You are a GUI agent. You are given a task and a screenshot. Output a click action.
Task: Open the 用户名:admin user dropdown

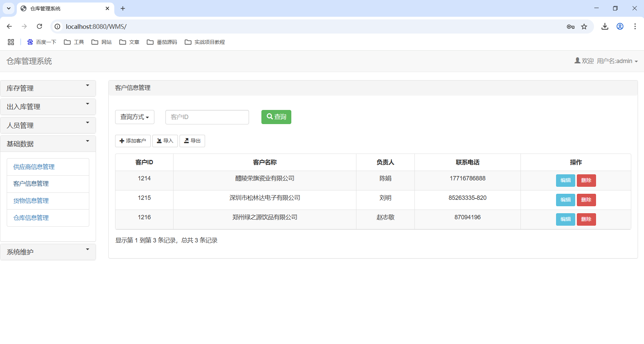point(606,61)
